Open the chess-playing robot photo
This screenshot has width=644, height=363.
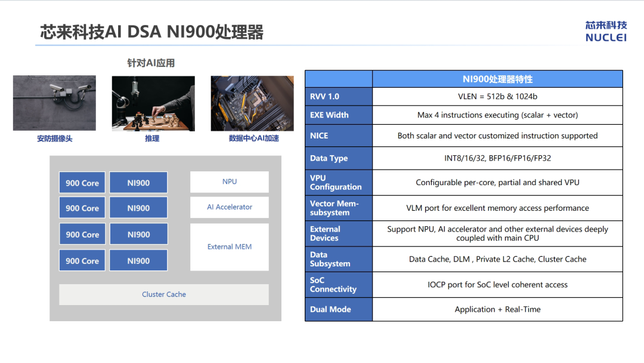coord(154,103)
